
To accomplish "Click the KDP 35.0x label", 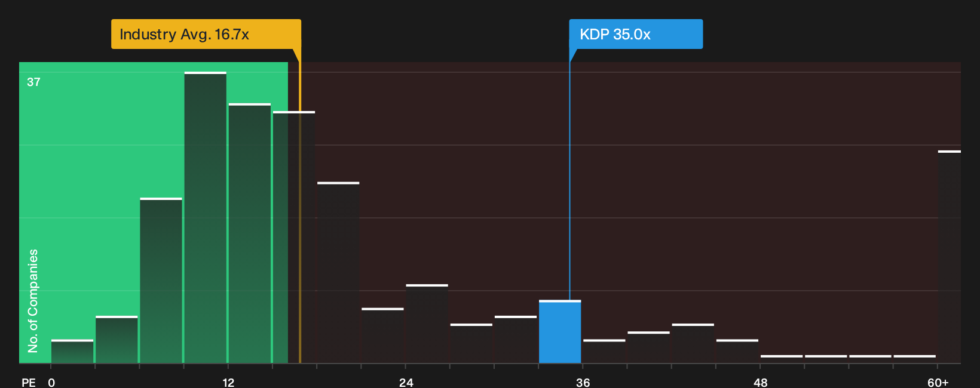I will coord(636,34).
